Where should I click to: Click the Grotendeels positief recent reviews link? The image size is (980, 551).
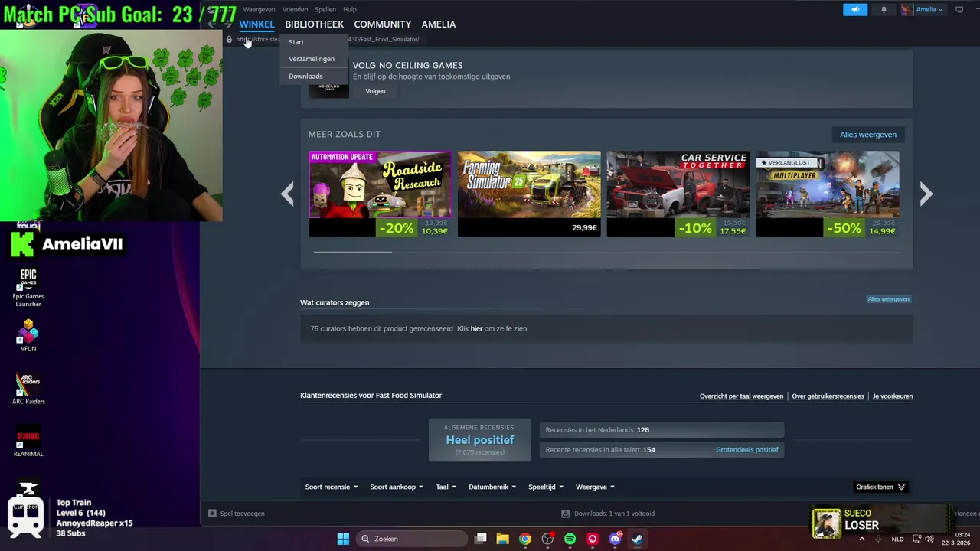pyautogui.click(x=746, y=450)
